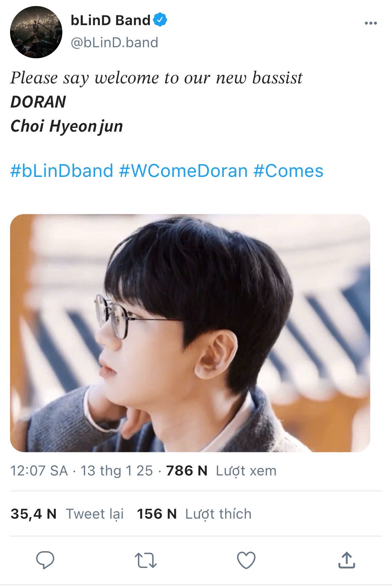Open the #bLinDband hashtag
The height and width of the screenshot is (586, 392).
coord(62,171)
